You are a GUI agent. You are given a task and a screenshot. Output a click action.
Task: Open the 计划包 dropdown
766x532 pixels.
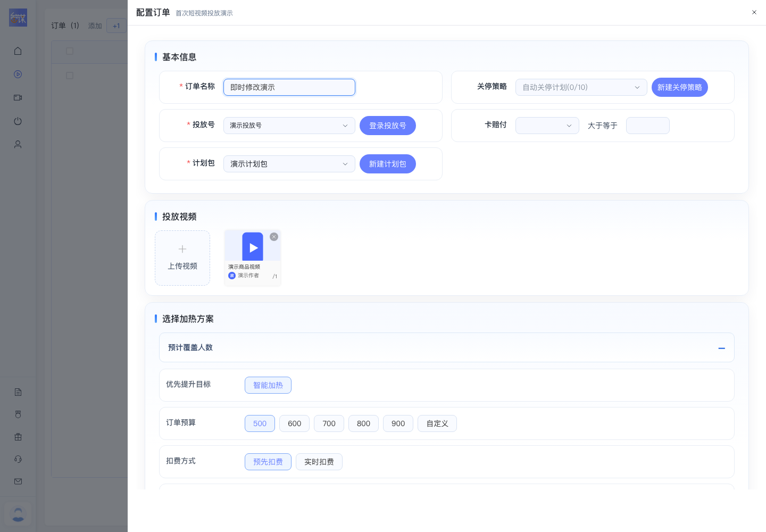click(x=289, y=164)
